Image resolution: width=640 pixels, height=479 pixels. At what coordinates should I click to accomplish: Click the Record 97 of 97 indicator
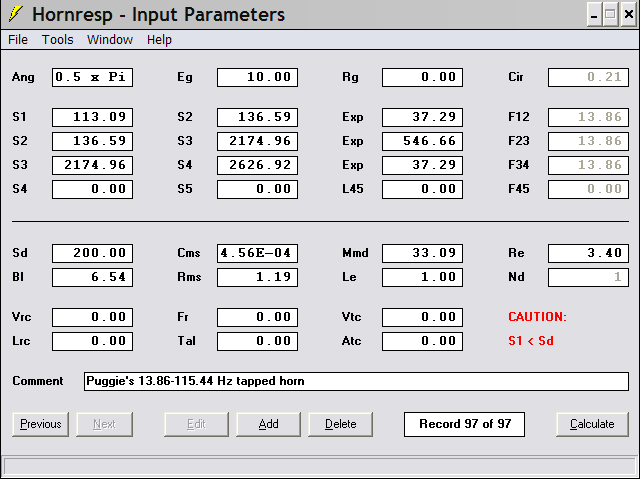coord(464,424)
